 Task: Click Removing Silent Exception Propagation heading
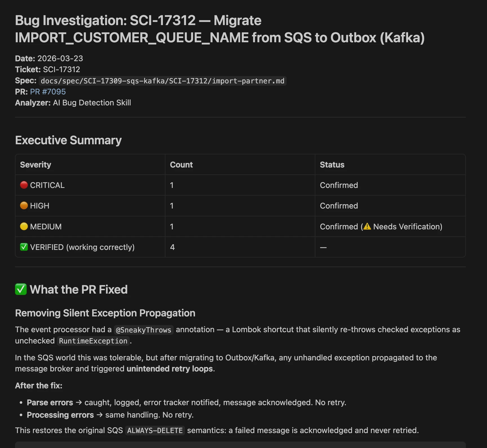point(105,313)
